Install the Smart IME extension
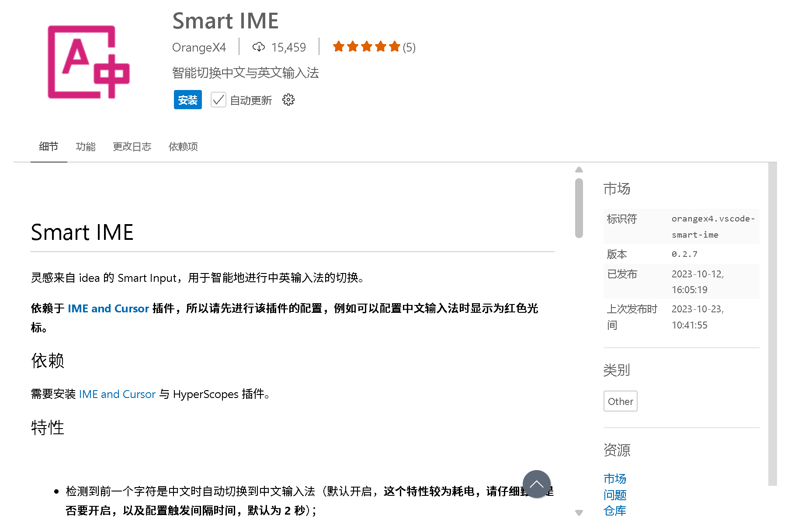Viewport: 812px width, 519px height. (188, 100)
